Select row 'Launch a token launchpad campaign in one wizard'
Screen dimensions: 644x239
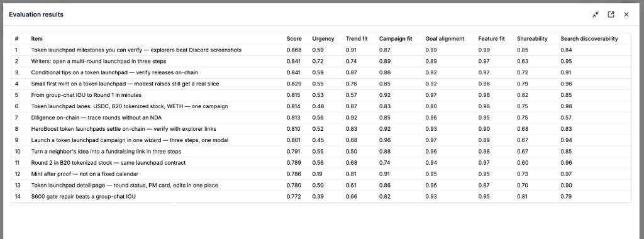pos(321,140)
